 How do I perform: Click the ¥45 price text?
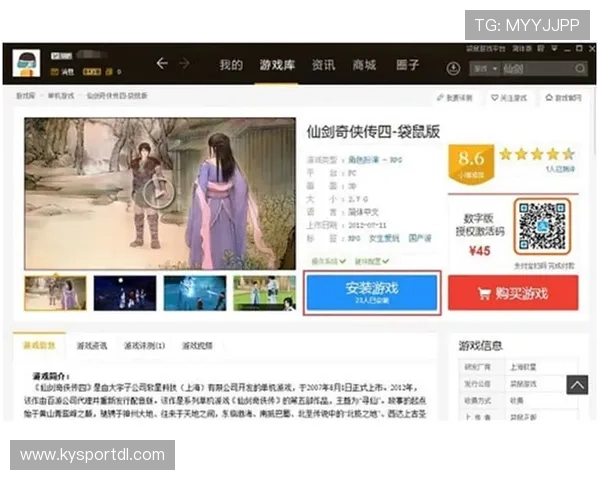(480, 251)
